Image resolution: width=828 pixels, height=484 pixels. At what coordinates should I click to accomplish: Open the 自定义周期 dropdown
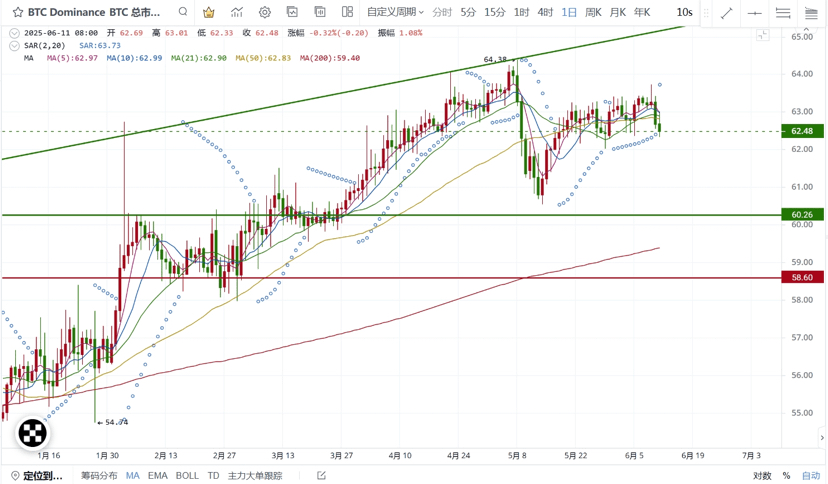(x=396, y=12)
